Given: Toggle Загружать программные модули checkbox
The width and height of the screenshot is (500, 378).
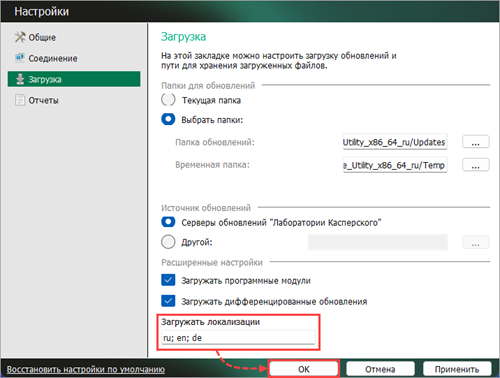Looking at the screenshot, I should (x=168, y=280).
